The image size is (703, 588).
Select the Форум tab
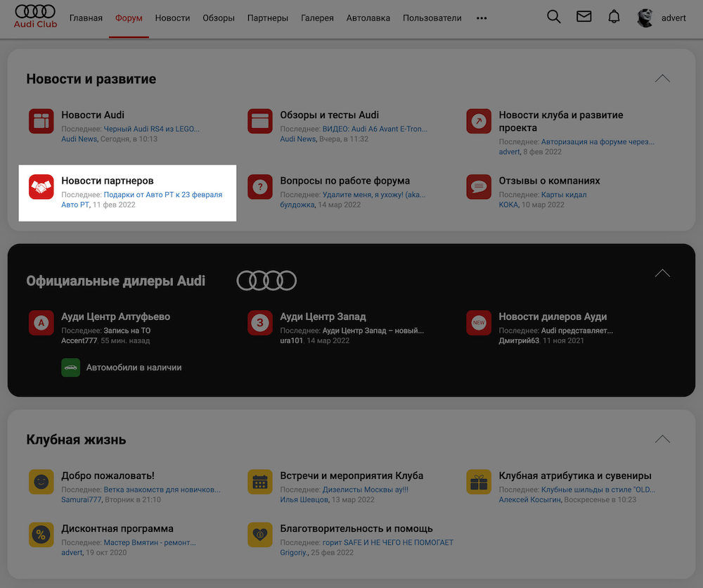pos(129,18)
